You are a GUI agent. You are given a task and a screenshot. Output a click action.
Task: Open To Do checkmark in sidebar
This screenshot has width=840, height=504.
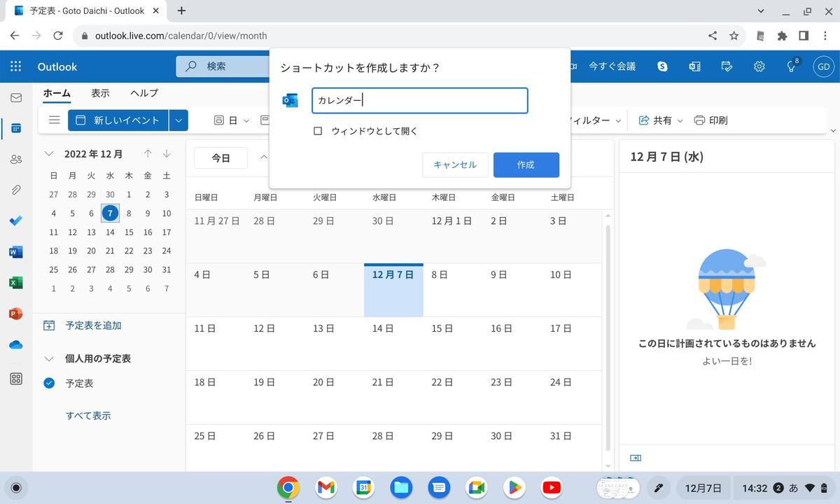pos(15,220)
